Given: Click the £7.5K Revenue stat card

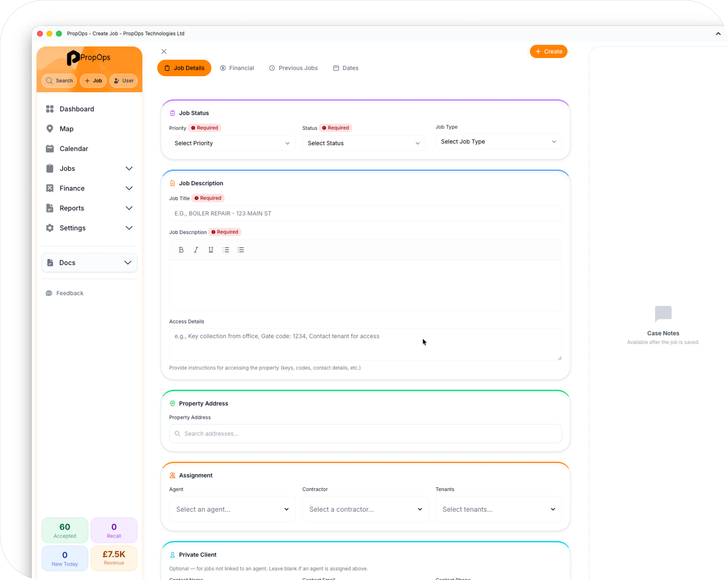Looking at the screenshot, I should click(x=114, y=559).
